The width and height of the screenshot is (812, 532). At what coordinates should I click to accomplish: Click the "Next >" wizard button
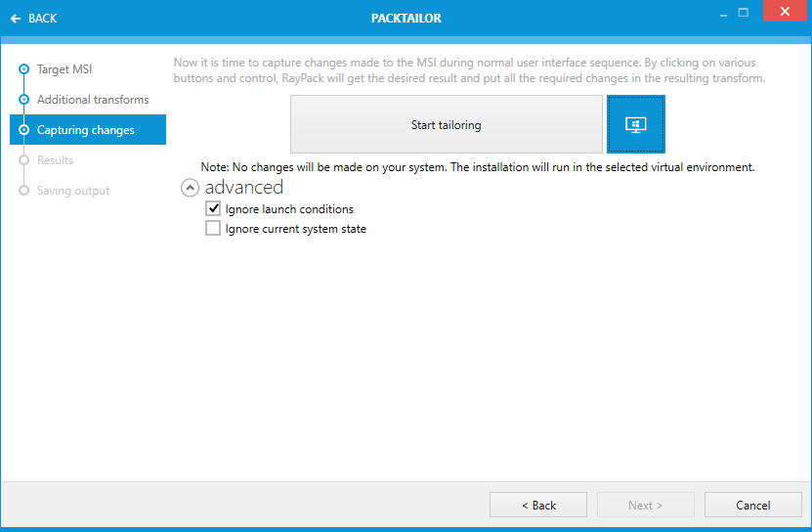(645, 505)
